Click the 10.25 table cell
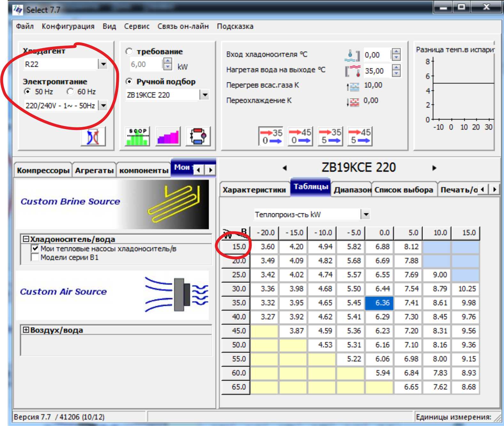This screenshot has width=504, height=426. (466, 289)
